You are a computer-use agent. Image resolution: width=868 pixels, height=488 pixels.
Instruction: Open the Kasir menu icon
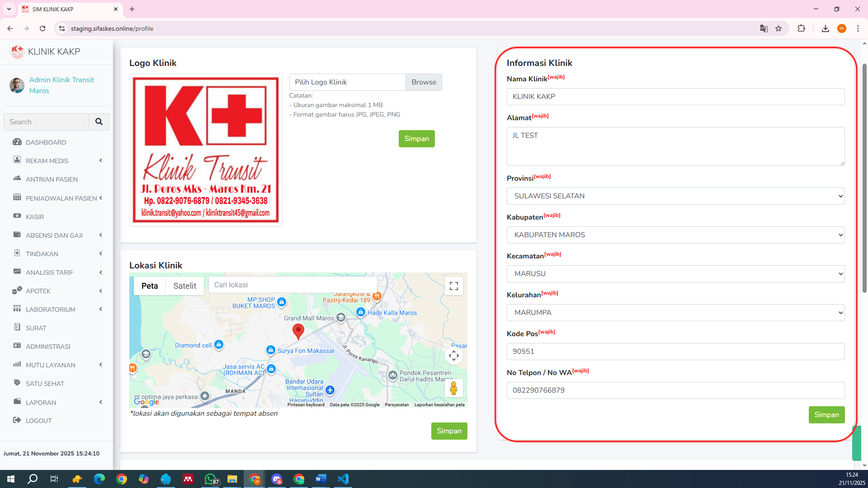click(x=17, y=216)
